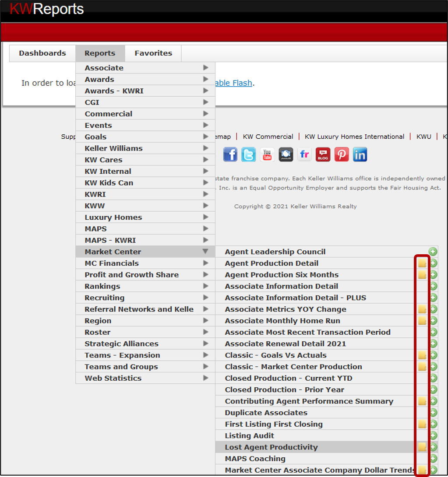The height and width of the screenshot is (477, 448).
Task: Click yellow note for Contributing Agent Performance Summary
Action: pyautogui.click(x=422, y=401)
